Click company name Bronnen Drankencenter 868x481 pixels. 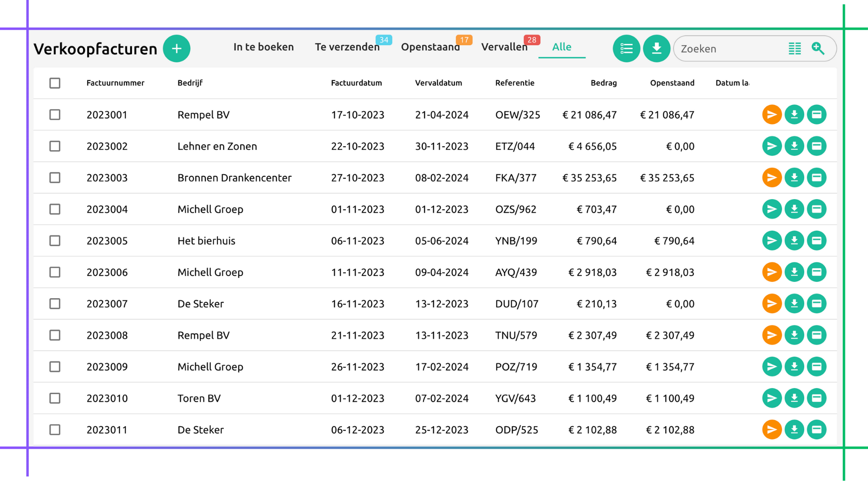(234, 177)
